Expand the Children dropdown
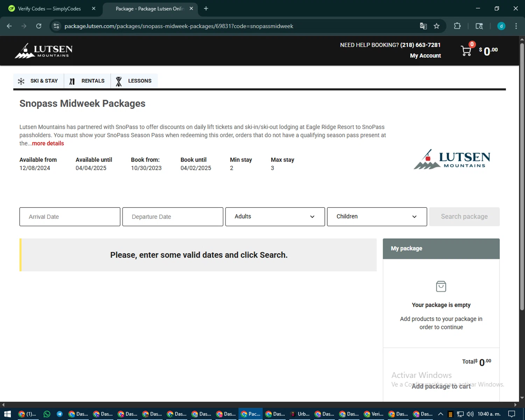Image resolution: width=525 pixels, height=420 pixels. click(x=377, y=217)
